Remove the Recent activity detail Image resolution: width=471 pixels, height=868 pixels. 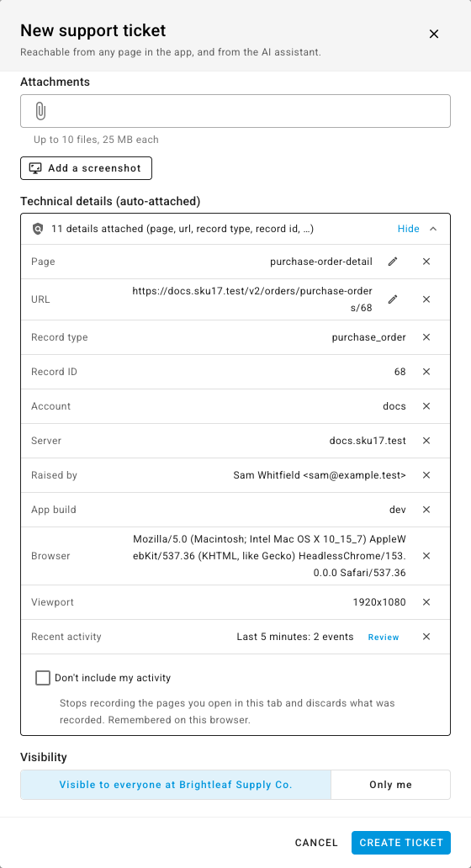[426, 637]
